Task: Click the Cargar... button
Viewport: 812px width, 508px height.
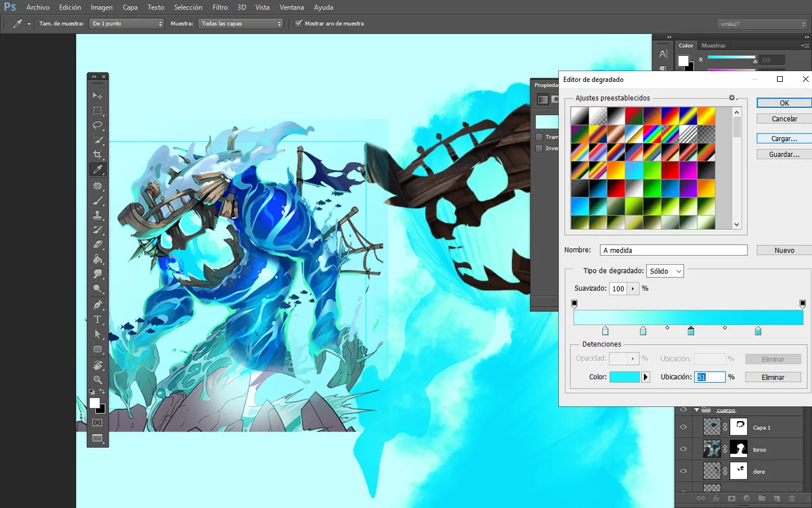Action: [x=784, y=138]
